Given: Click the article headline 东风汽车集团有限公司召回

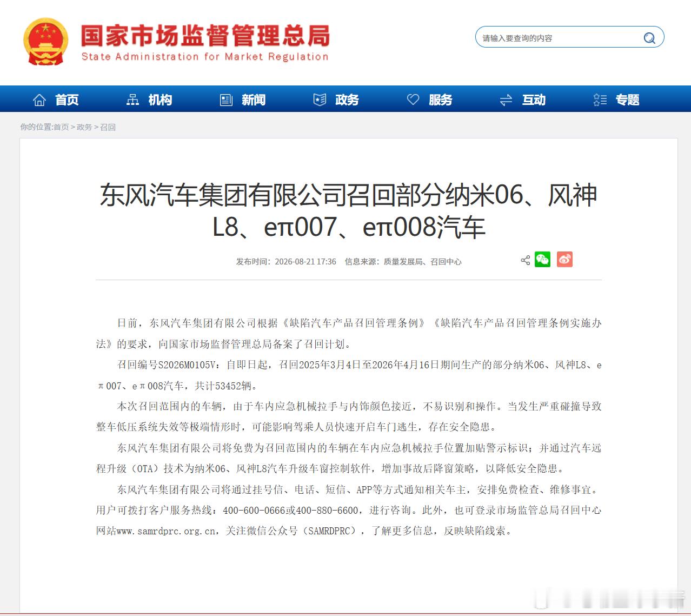Looking at the screenshot, I should [348, 211].
